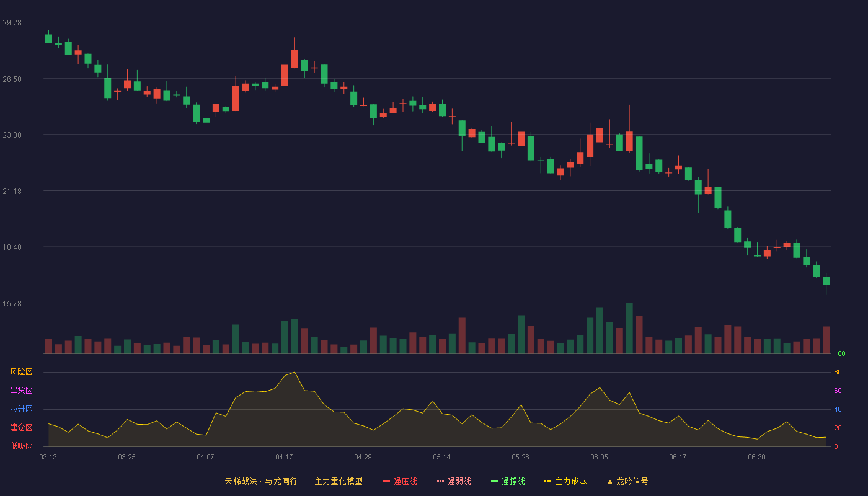Select the 低吸区 zone label
The height and width of the screenshot is (496, 868).
coord(21,446)
